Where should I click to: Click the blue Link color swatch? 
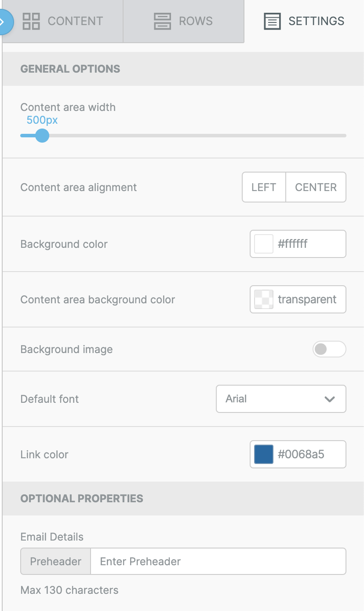pos(264,454)
